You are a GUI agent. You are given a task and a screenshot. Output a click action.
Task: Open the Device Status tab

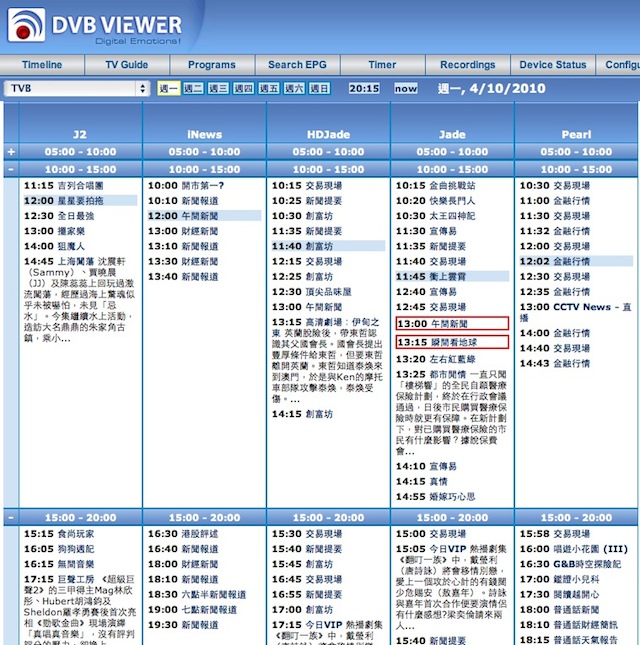coord(553,65)
